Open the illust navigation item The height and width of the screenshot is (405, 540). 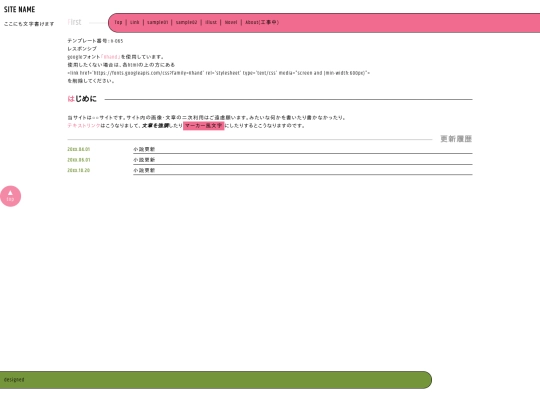coord(211,22)
